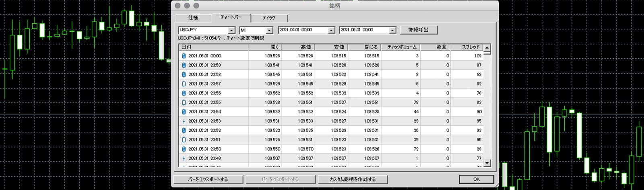Click the バーをエクスポートする button
Screen dimensions: 644x190
(x=208, y=179)
